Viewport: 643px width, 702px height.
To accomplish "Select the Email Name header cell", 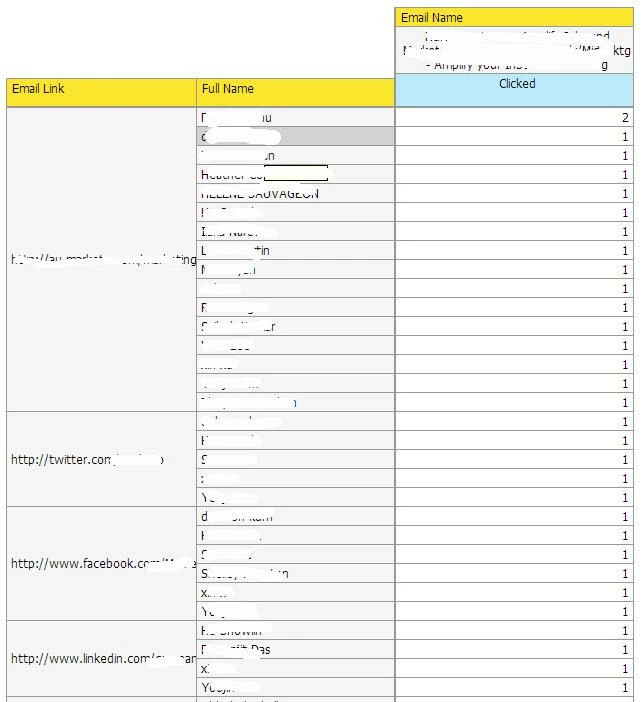I will (514, 17).
